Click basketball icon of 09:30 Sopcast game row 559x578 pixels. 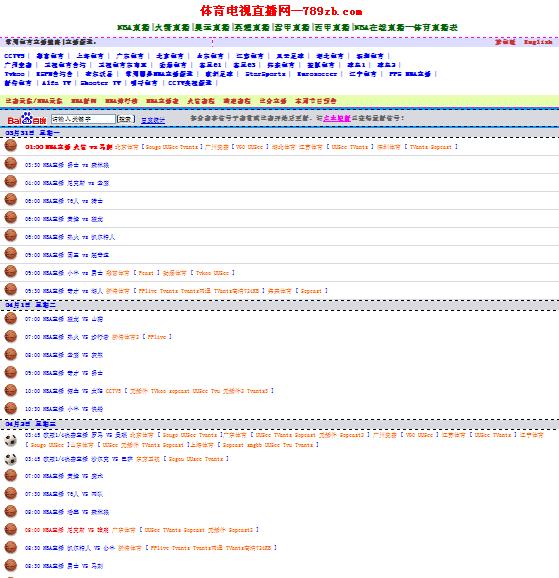click(x=11, y=289)
